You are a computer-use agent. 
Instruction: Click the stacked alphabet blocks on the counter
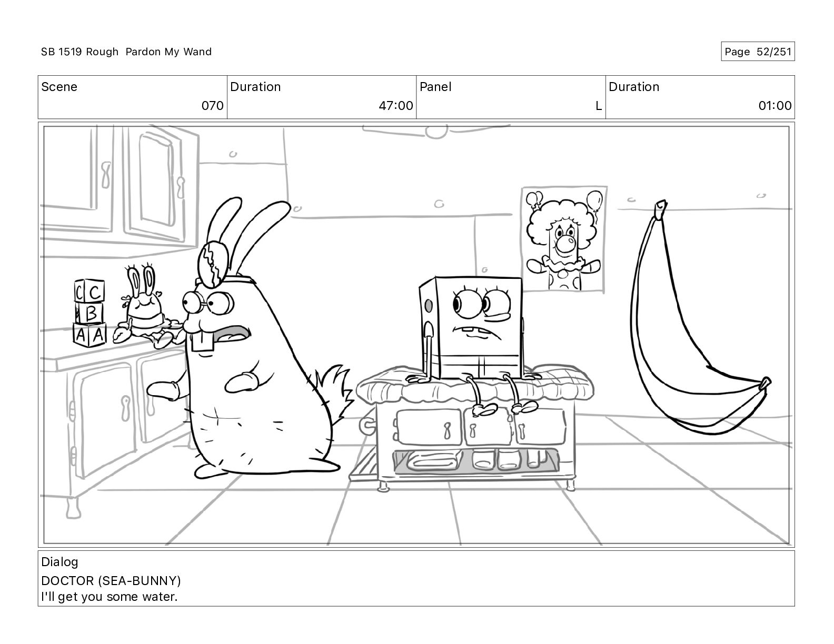click(x=90, y=313)
